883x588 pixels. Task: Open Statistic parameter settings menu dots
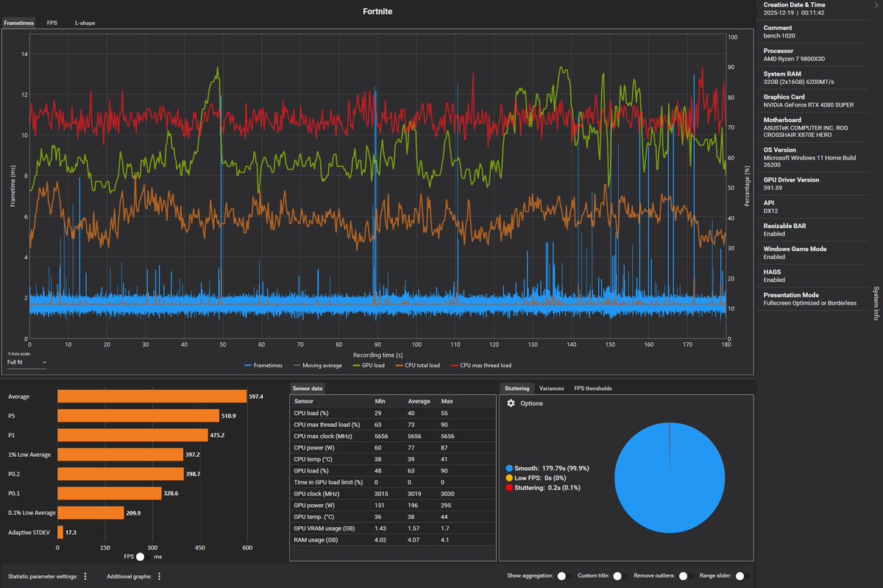(x=85, y=577)
